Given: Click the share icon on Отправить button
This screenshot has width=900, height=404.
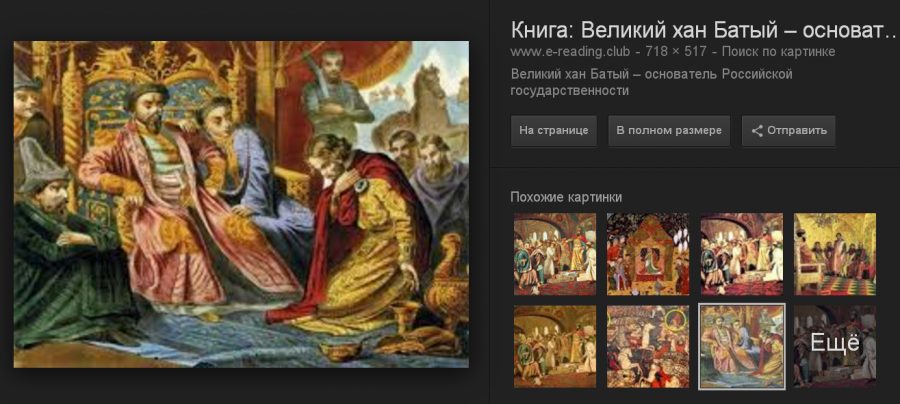Looking at the screenshot, I should pyautogui.click(x=757, y=131).
